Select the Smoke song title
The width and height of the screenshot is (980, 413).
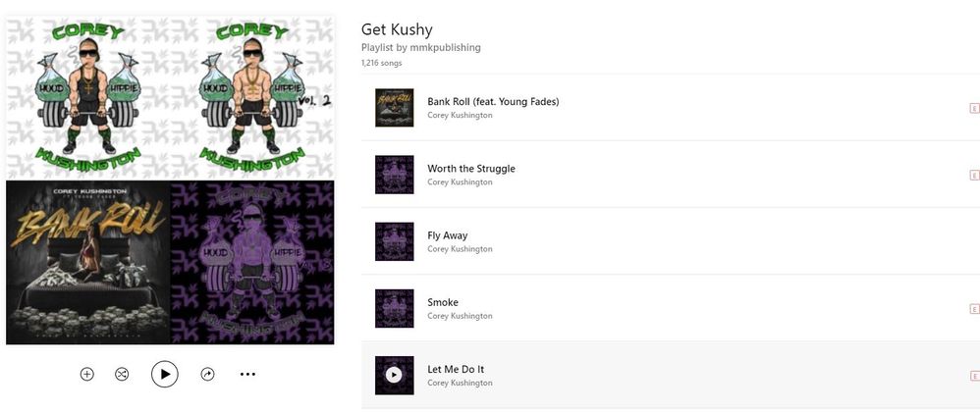[443, 302]
